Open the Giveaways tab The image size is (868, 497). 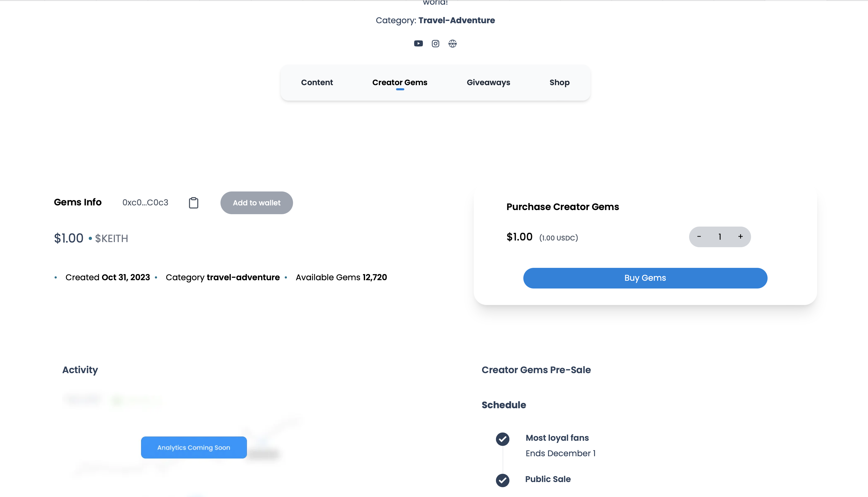tap(488, 83)
